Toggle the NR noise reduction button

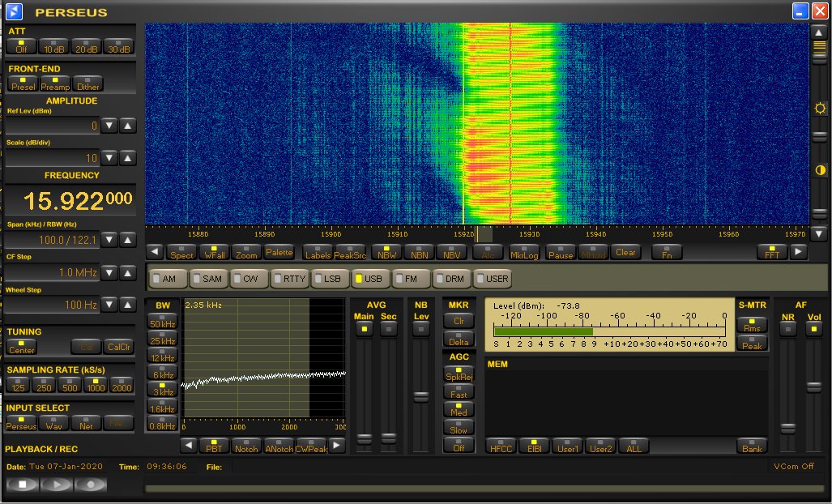[788, 329]
